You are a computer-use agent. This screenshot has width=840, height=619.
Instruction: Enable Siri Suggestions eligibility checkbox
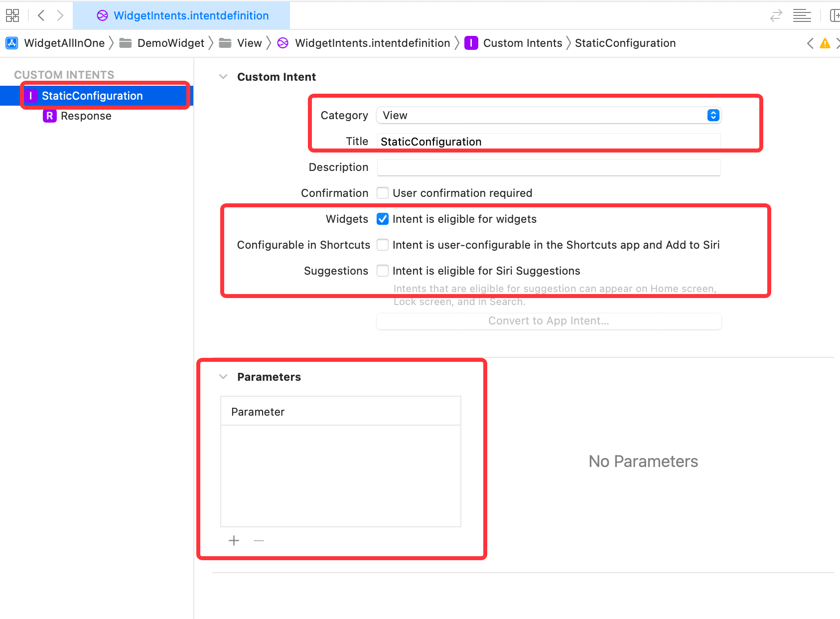pyautogui.click(x=383, y=271)
